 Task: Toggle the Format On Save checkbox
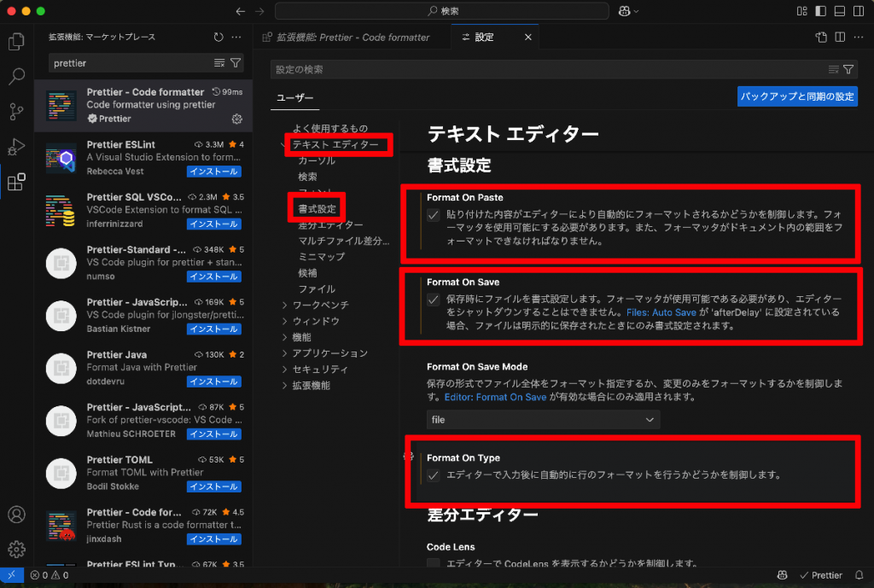433,300
